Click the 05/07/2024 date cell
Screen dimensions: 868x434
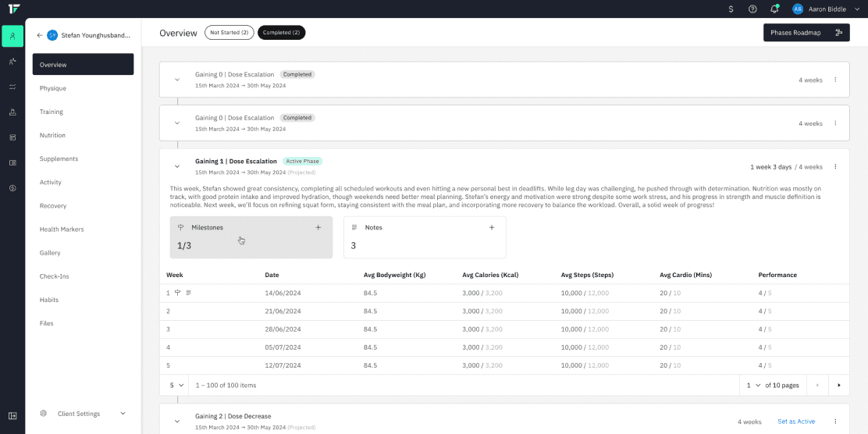[x=283, y=347]
